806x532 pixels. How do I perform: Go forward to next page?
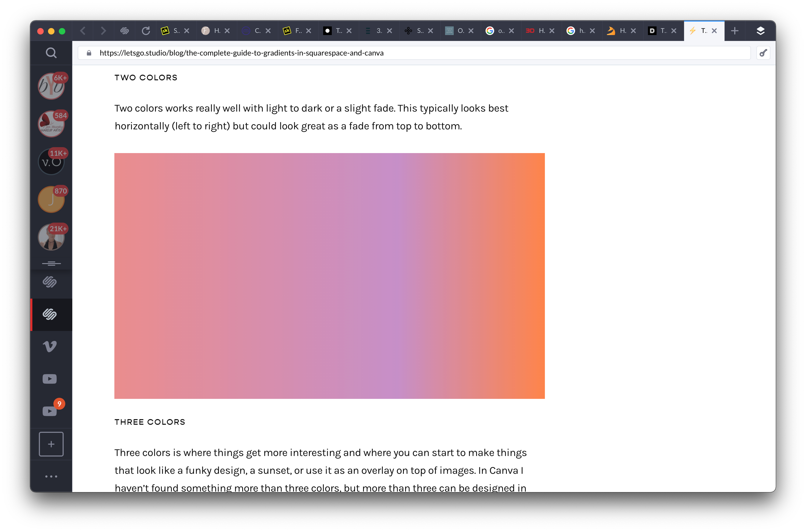[104, 31]
